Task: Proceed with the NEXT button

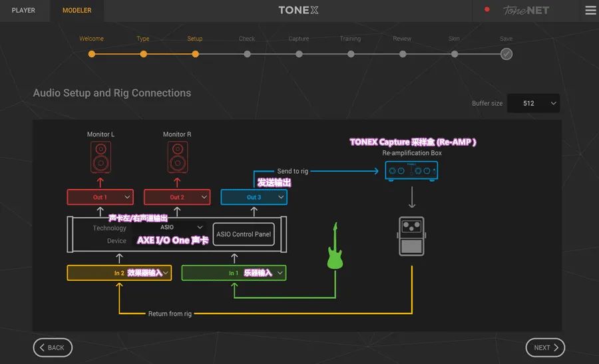Action: point(545,347)
